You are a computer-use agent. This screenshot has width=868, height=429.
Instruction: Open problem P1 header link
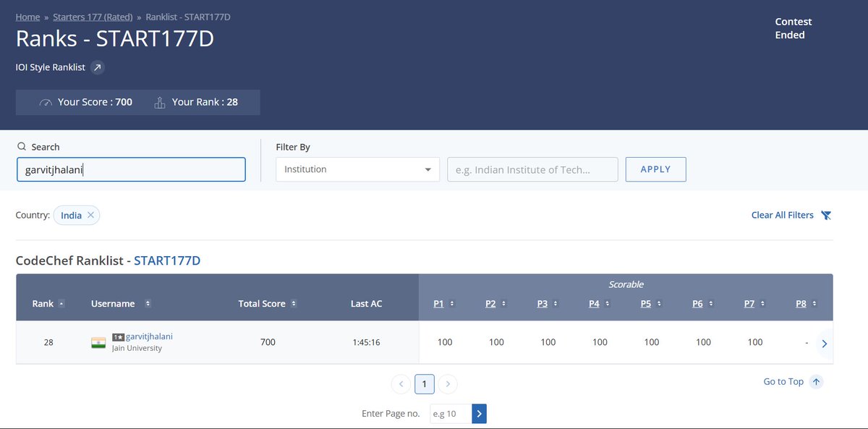click(438, 304)
